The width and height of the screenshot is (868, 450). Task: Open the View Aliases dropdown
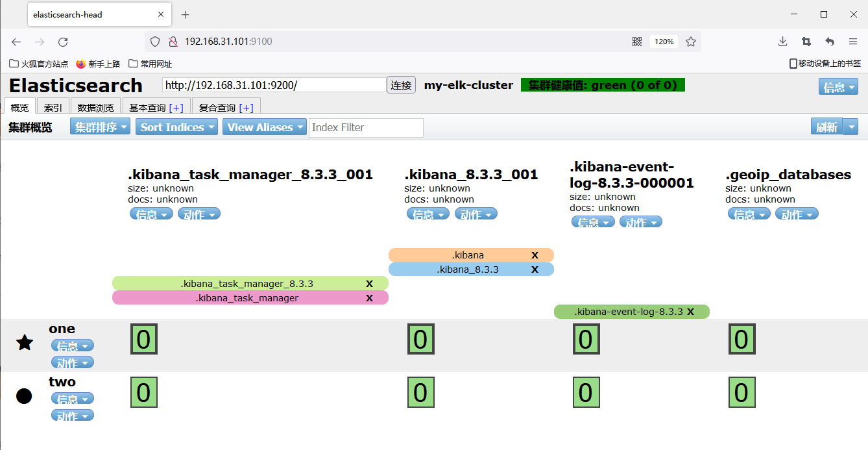point(265,127)
